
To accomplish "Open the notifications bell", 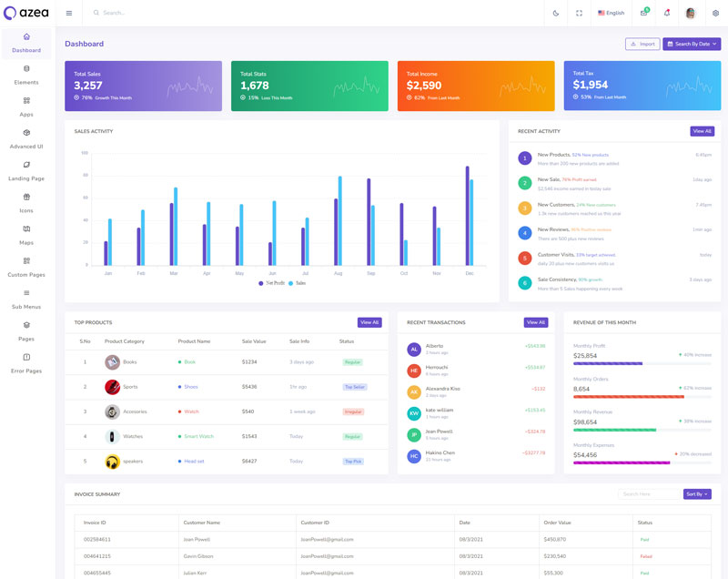I will (x=667, y=13).
